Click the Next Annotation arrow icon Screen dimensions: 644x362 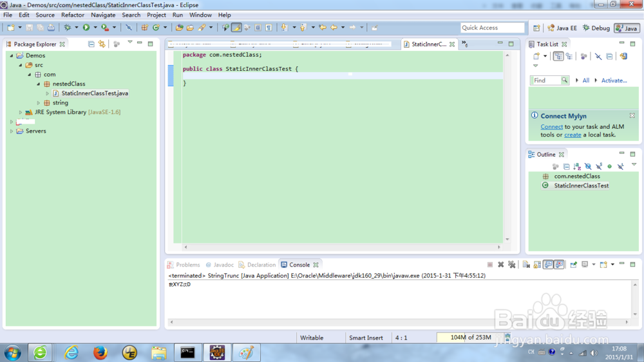pos(284,28)
